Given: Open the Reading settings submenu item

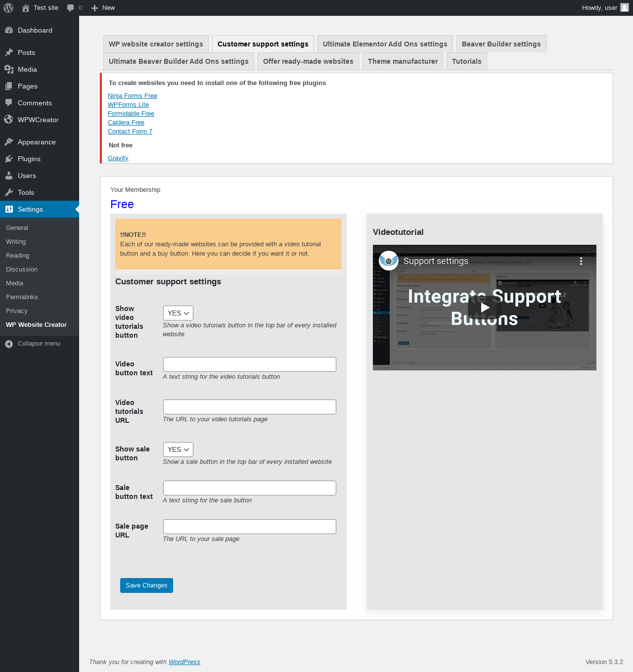Looking at the screenshot, I should (40, 256).
